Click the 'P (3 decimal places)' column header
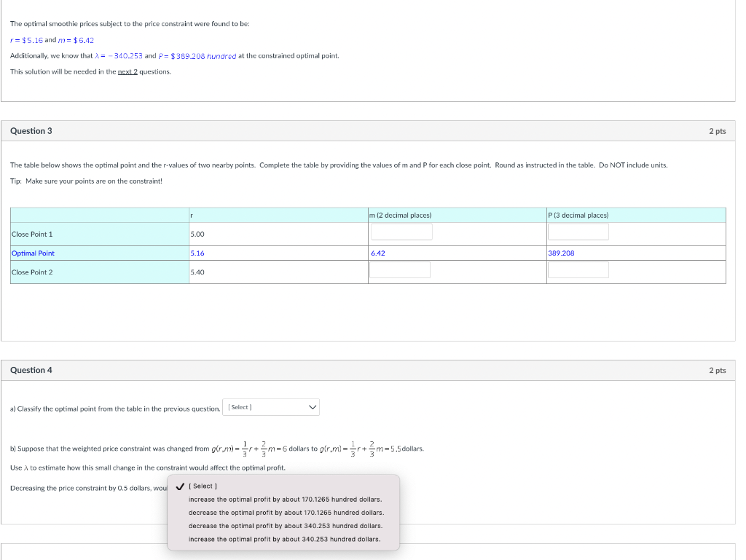746x560 pixels. 578,216
